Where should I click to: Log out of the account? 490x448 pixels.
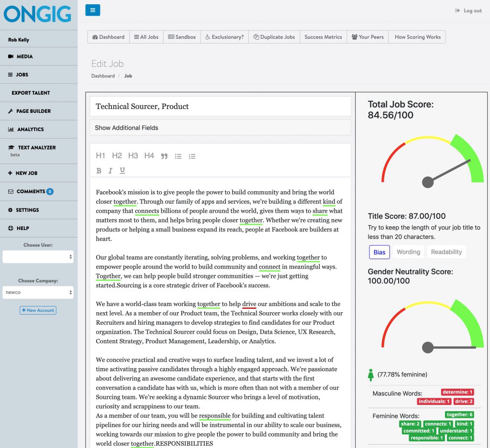tap(468, 11)
